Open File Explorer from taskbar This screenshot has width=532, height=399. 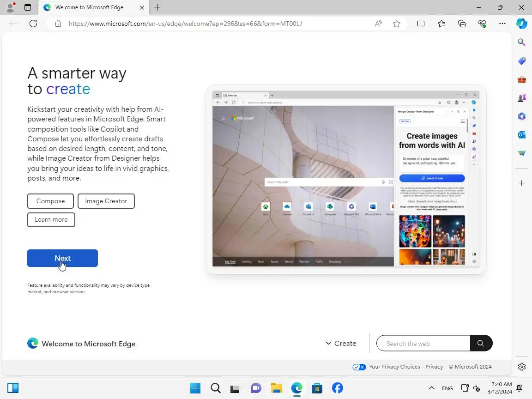point(276,388)
